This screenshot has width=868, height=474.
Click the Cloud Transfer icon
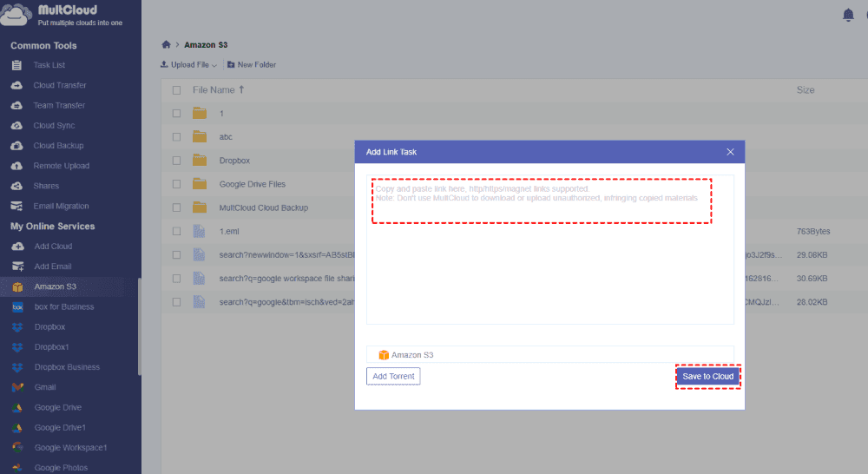pyautogui.click(x=16, y=85)
